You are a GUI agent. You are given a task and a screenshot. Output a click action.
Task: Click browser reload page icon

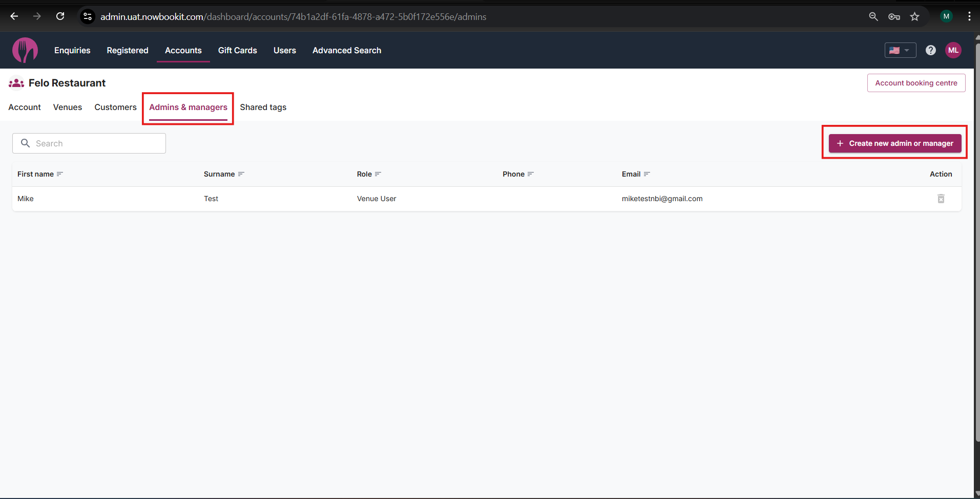60,16
